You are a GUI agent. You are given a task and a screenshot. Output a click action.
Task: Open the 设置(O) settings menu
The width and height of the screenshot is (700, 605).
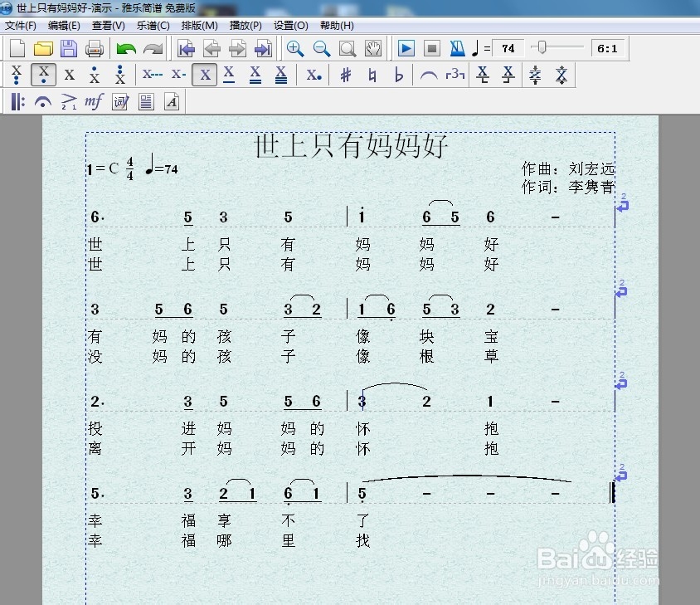290,26
